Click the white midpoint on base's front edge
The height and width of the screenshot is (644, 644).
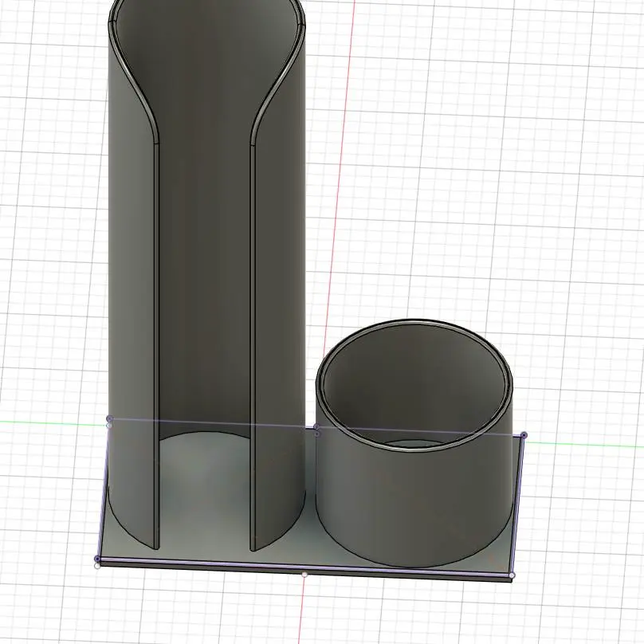point(304,574)
